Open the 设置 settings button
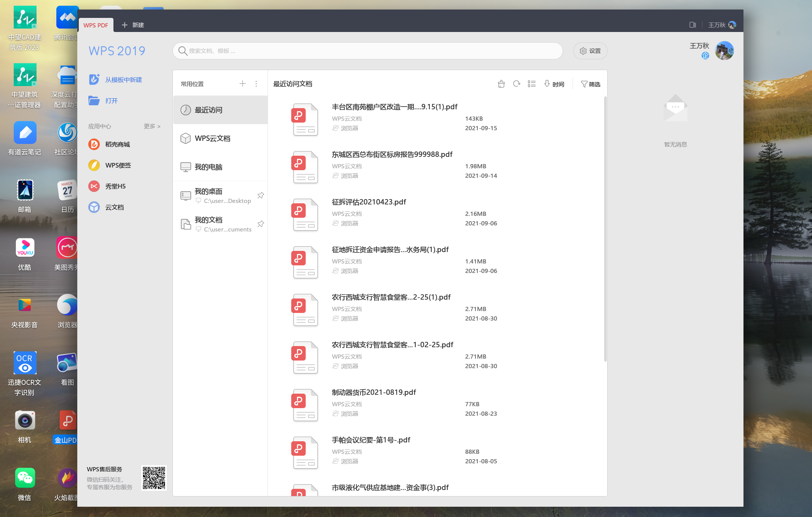This screenshot has width=812, height=517. point(590,51)
